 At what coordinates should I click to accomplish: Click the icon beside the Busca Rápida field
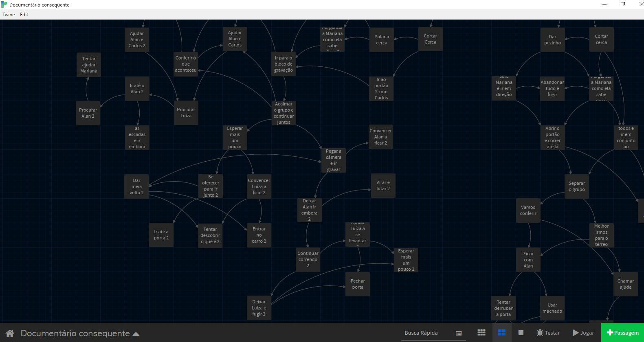[x=459, y=333]
